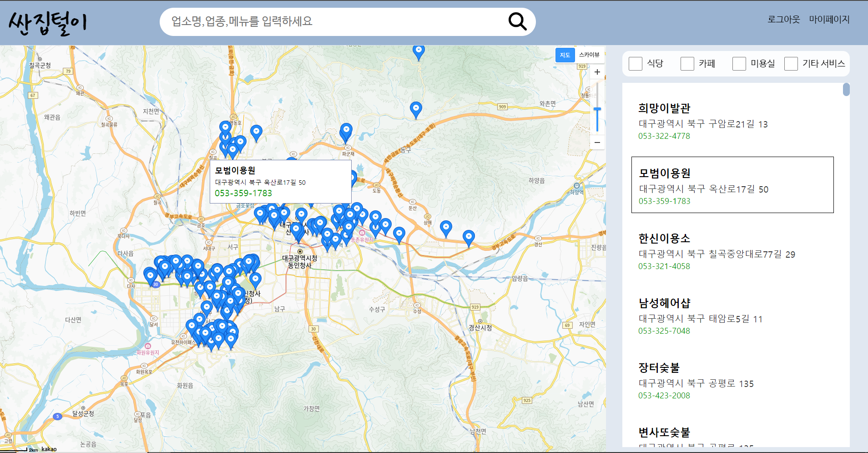The width and height of the screenshot is (868, 453).
Task: Click the results list scrollbar thumb
Action: 846,89
